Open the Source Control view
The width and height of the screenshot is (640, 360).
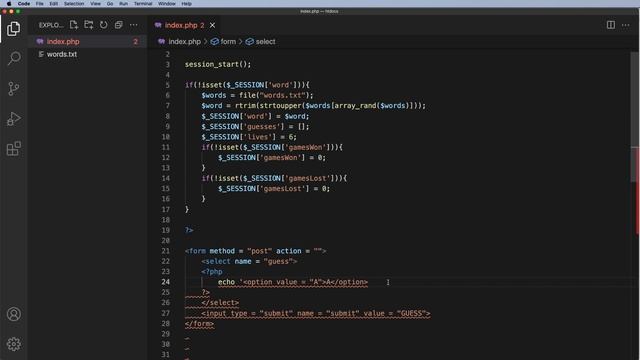(x=13, y=88)
